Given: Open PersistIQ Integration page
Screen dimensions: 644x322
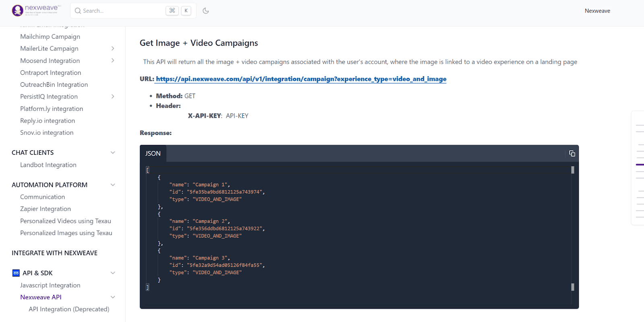Looking at the screenshot, I should point(49,96).
